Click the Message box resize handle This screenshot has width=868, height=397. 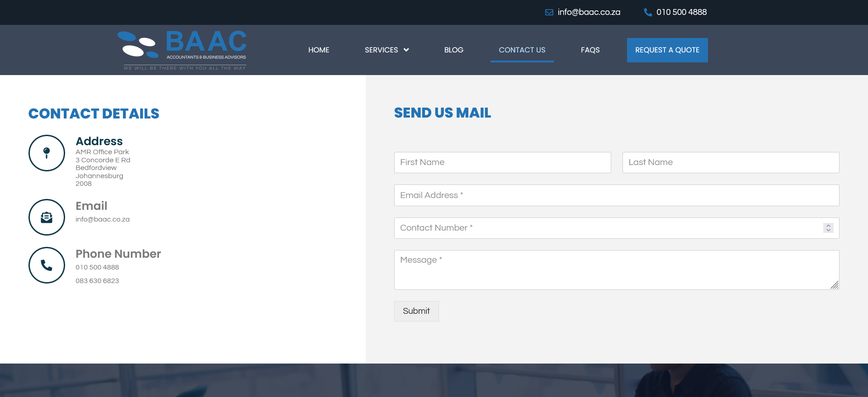(x=835, y=285)
